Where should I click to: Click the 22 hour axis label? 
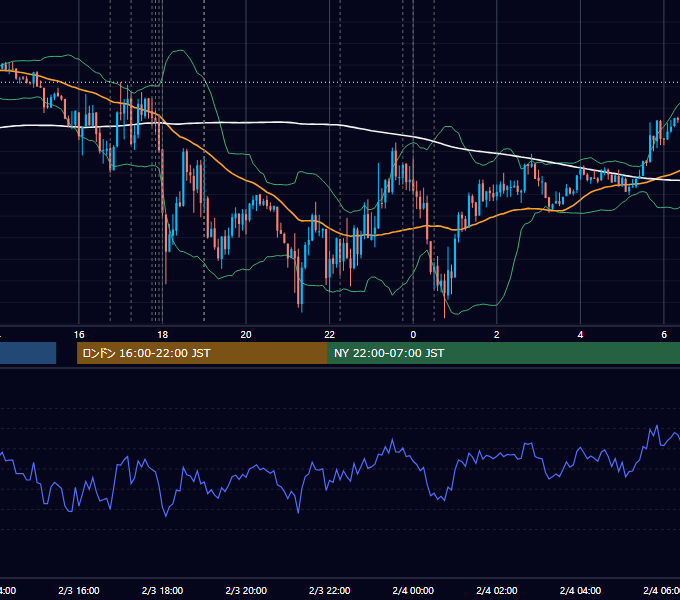pos(330,334)
